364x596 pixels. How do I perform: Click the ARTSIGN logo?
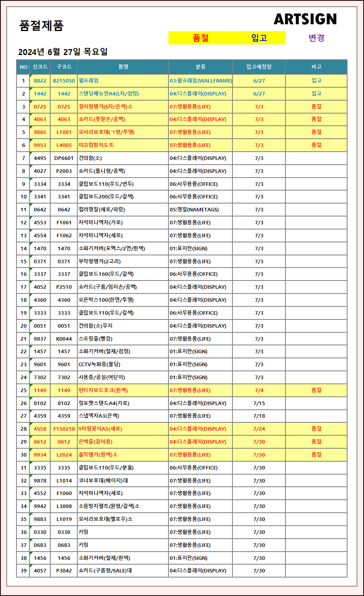[305, 19]
